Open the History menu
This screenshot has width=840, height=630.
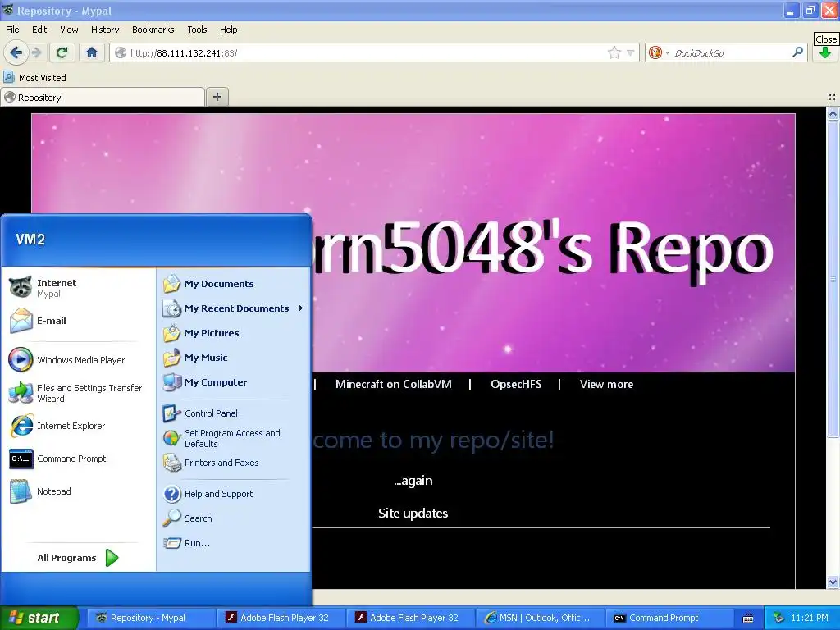(105, 30)
